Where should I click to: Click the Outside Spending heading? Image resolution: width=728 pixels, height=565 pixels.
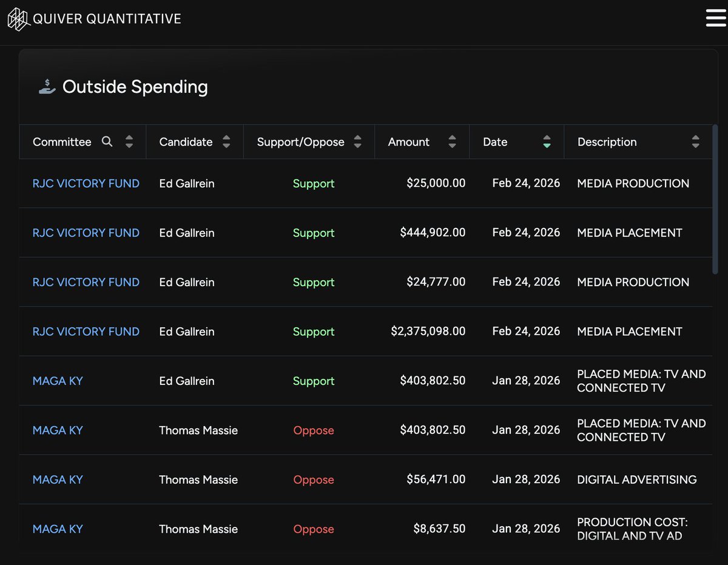pos(135,87)
